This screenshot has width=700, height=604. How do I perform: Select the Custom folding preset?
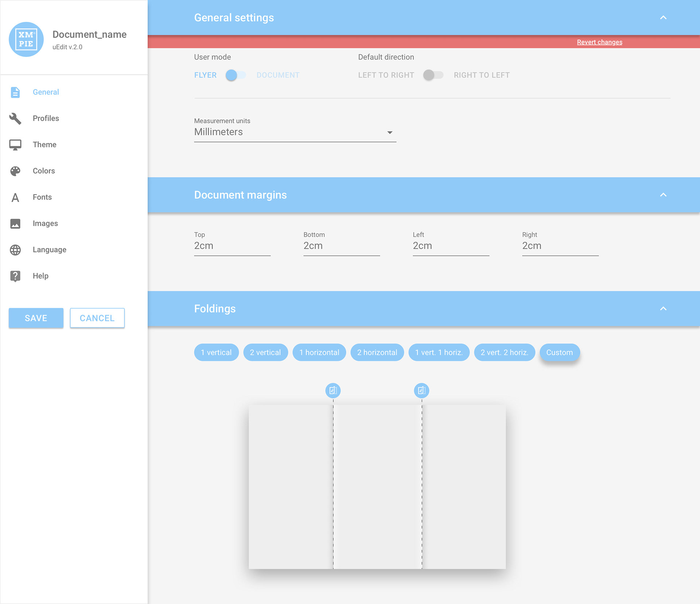click(560, 352)
